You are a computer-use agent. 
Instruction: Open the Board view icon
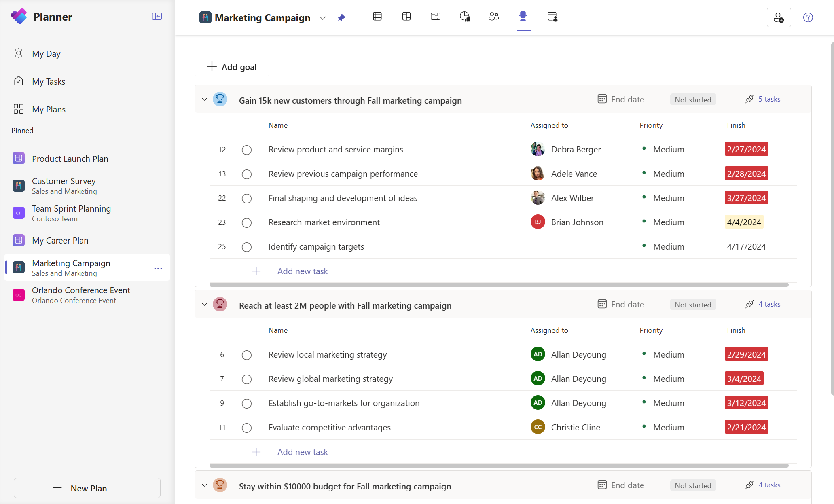406,17
